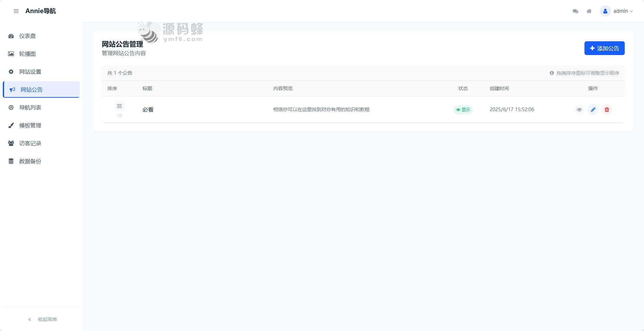Click the 网站公告 megaphone icon

12,89
